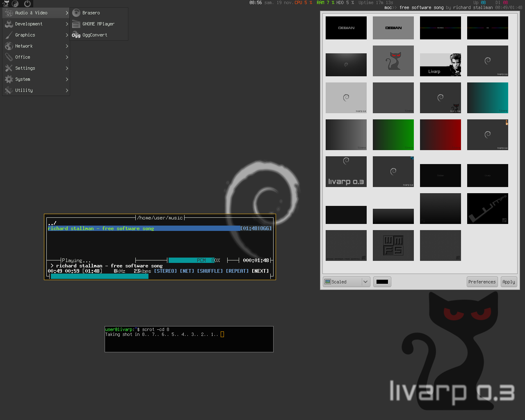Open the Graphics menu category

point(36,35)
